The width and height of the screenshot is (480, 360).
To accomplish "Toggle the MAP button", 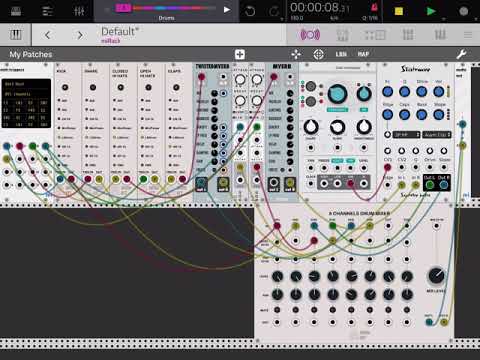I will coord(363,54).
